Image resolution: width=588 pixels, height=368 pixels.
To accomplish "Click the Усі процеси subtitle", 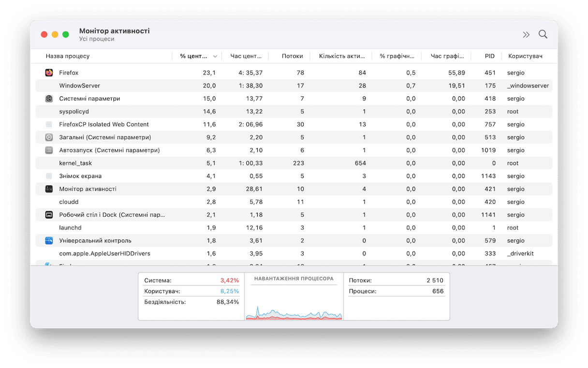I will tap(97, 39).
